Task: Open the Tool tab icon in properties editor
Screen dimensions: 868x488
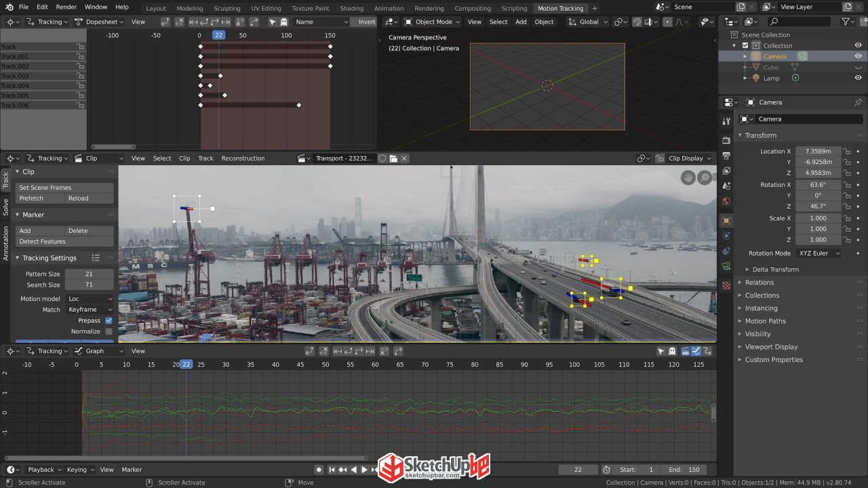Action: 726,121
